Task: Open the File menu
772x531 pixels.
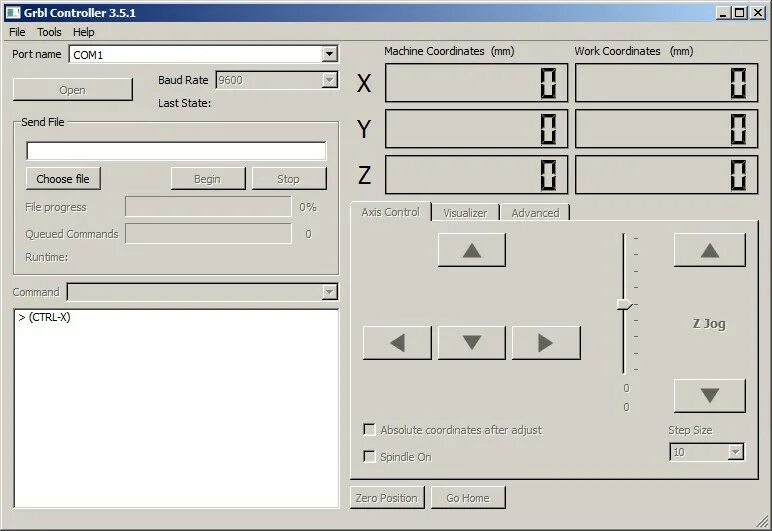Action: point(17,32)
